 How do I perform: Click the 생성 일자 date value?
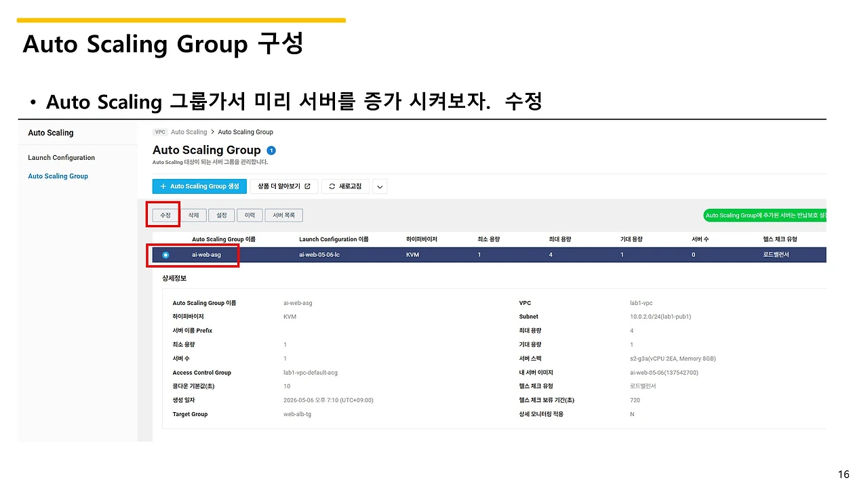point(328,401)
